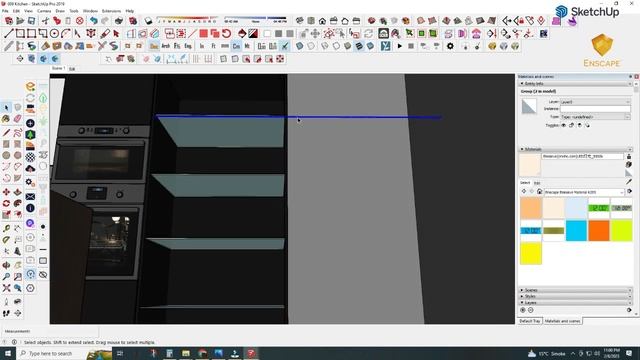Open the Extensions menu
Viewport: 640px width, 360px height.
111,11
